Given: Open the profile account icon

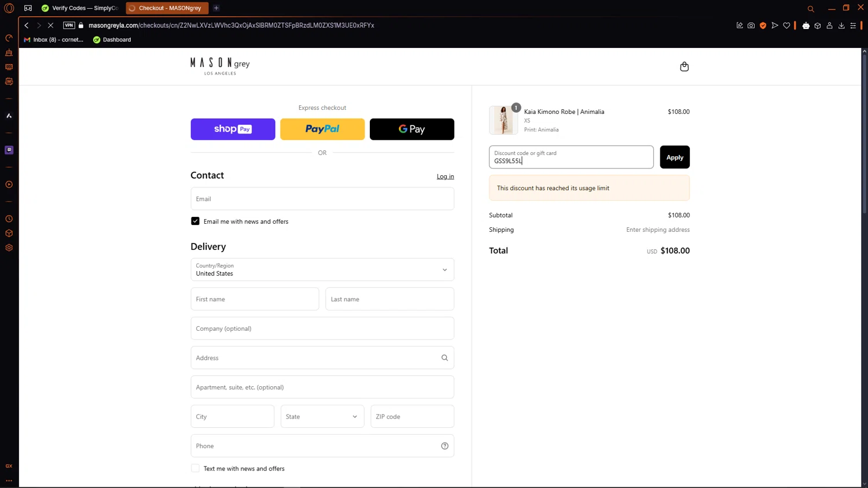Looking at the screenshot, I should click(x=829, y=25).
